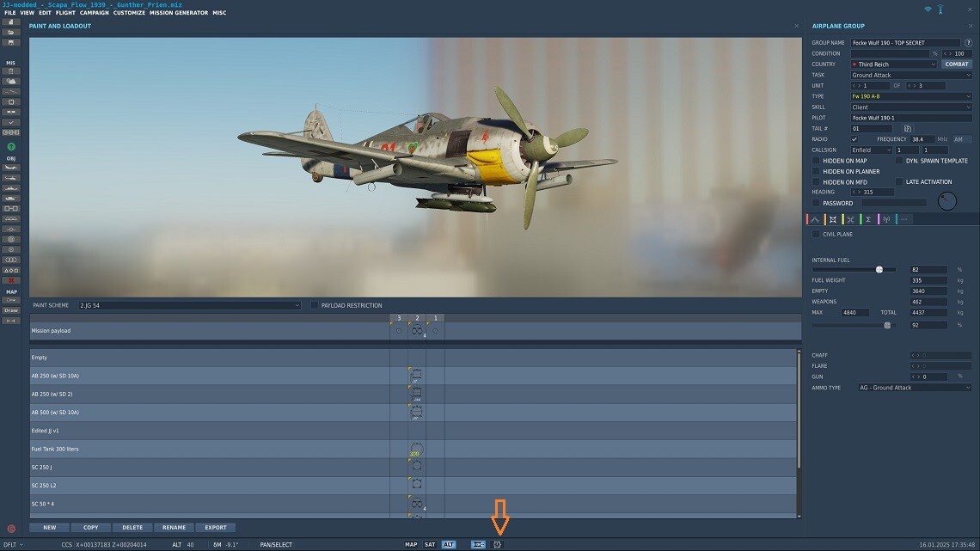Open the route waypoints tab icon
Image resolution: width=980 pixels, height=551 pixels.
click(815, 219)
